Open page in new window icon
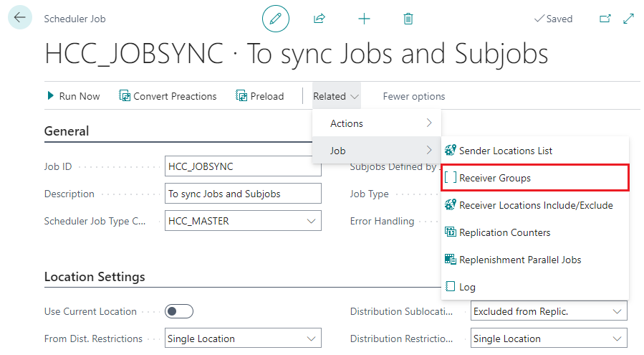Viewport: 644px width, 355px height. 605,19
